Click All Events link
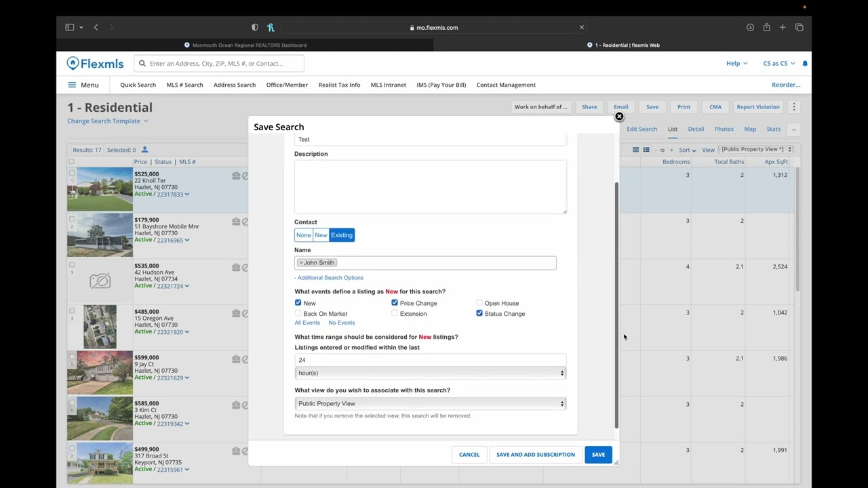Image resolution: width=868 pixels, height=488 pixels. pyautogui.click(x=307, y=323)
